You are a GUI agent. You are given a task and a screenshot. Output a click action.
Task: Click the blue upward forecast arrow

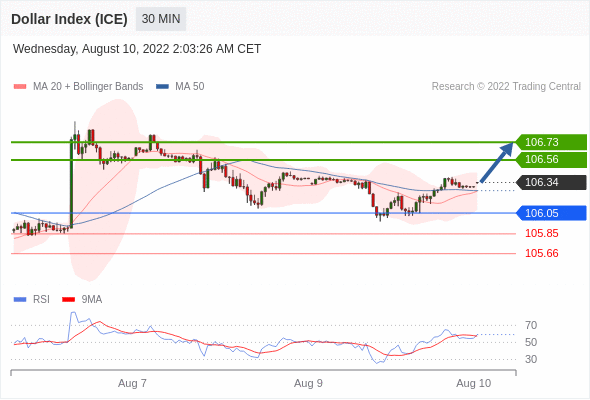pyautogui.click(x=497, y=163)
